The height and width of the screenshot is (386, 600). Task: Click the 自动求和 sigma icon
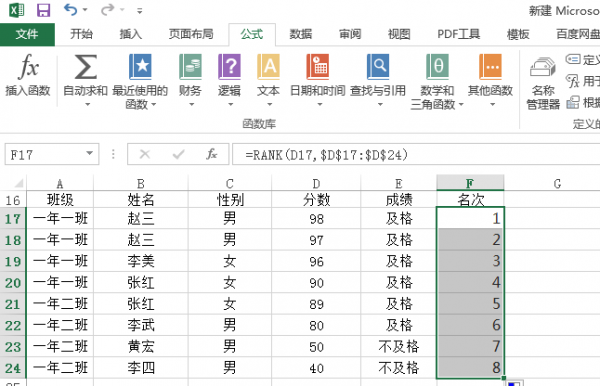(85, 67)
